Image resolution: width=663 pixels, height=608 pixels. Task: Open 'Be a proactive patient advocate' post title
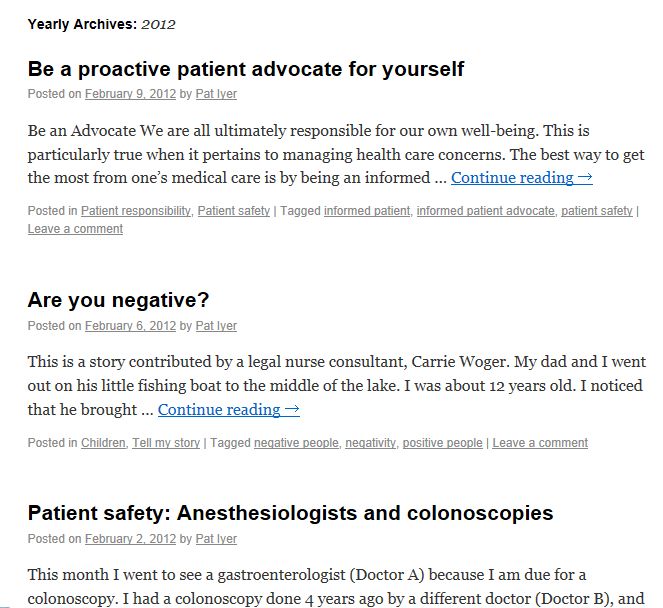point(246,69)
